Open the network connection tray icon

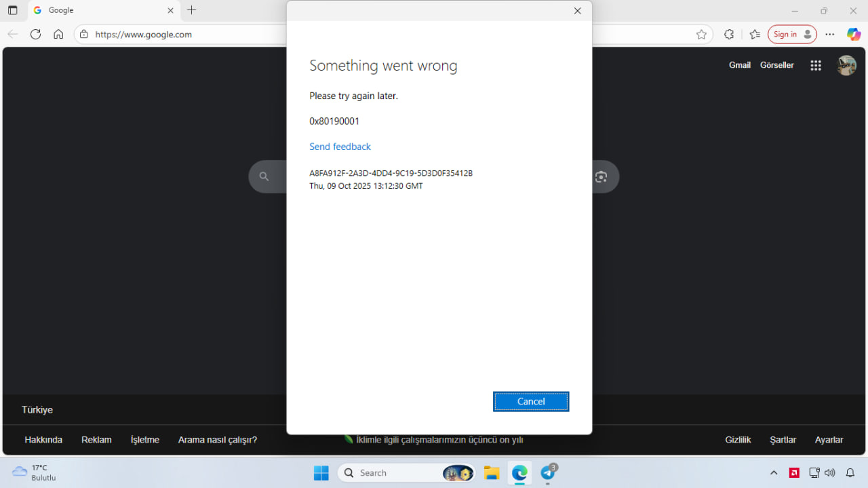click(814, 473)
